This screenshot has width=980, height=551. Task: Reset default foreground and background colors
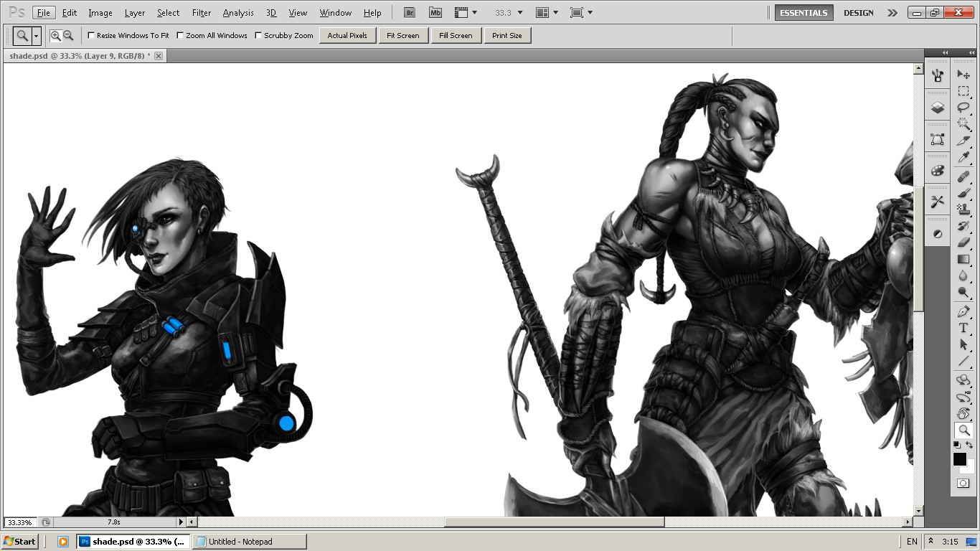(x=957, y=445)
